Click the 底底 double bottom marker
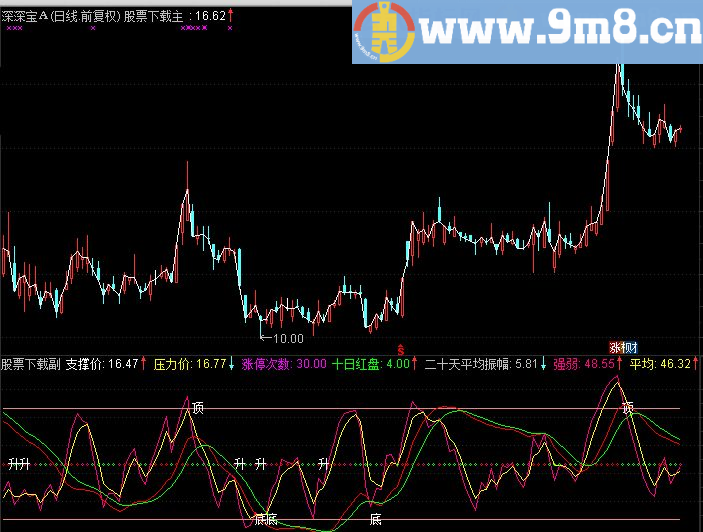Image resolution: width=703 pixels, height=532 pixels. tap(264, 519)
